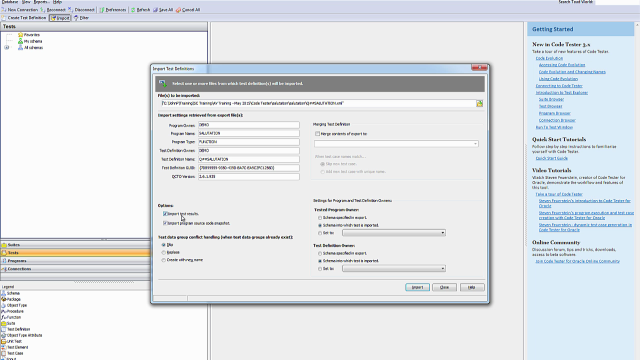The width and height of the screenshot is (640, 360).
Task: Click the Filter toolbar icon
Action: click(x=76, y=18)
